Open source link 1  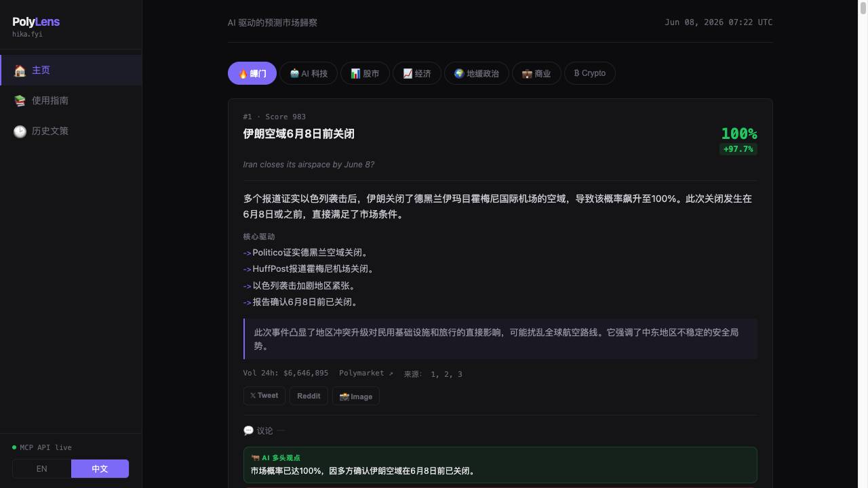tap(433, 374)
